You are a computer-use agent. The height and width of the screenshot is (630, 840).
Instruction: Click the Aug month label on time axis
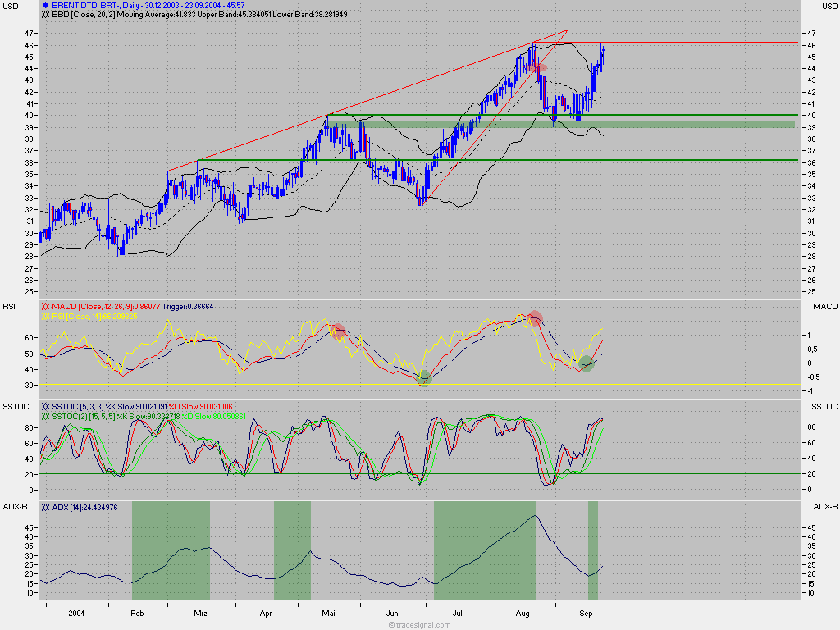click(523, 613)
